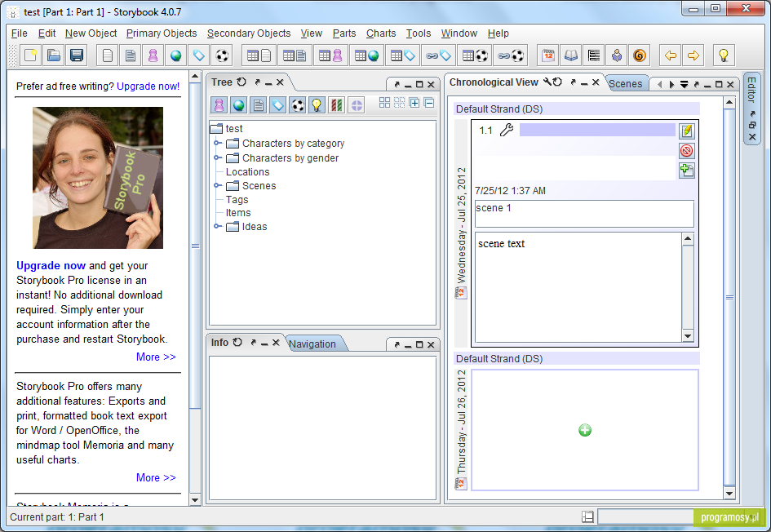Open the File menu
Viewport: 771px width, 532px height.
pos(20,33)
